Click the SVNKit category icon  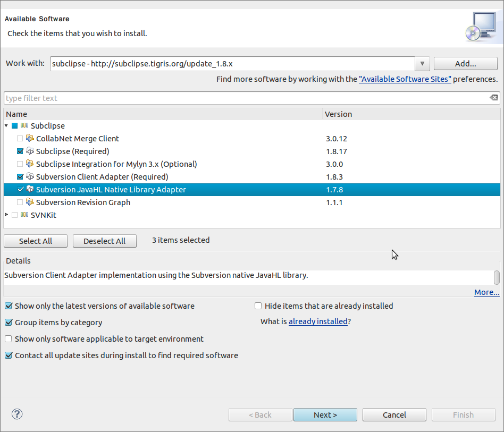coord(24,215)
